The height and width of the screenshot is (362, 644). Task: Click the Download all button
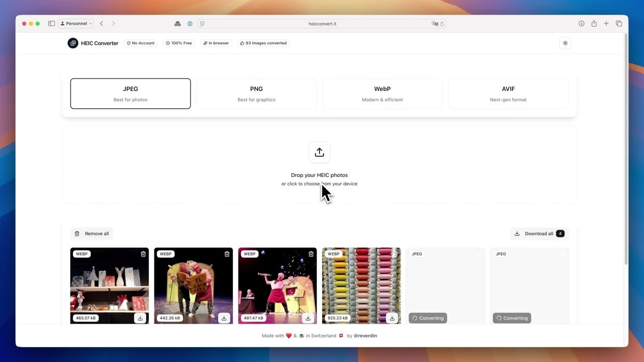pyautogui.click(x=539, y=233)
